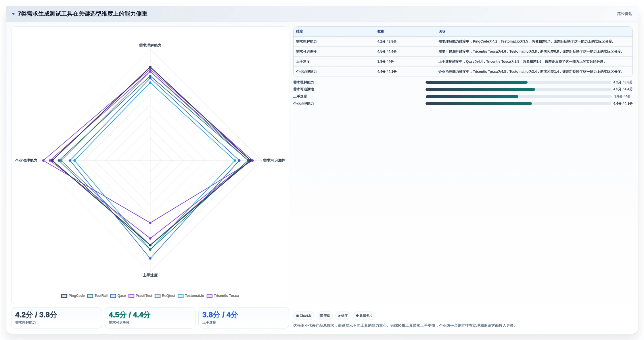The image size is (644, 340).
Task: Click the 表格 tag chip
Action: coord(325,316)
